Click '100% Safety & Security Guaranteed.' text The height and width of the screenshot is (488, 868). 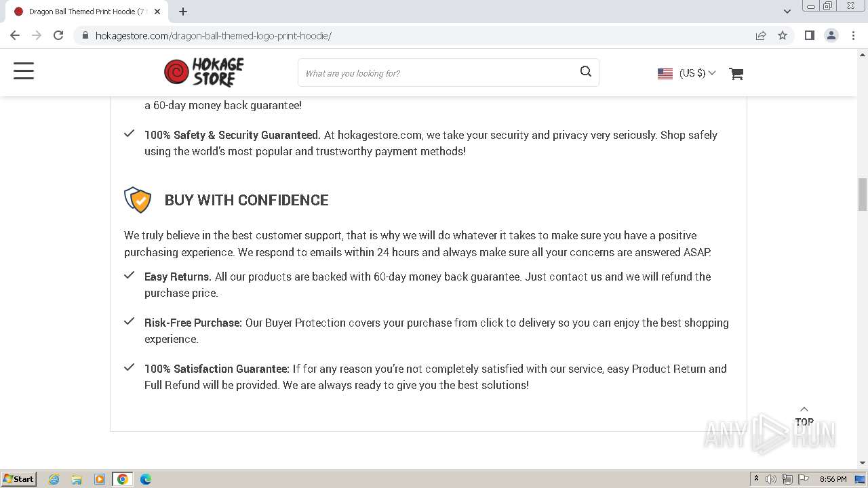[233, 135]
